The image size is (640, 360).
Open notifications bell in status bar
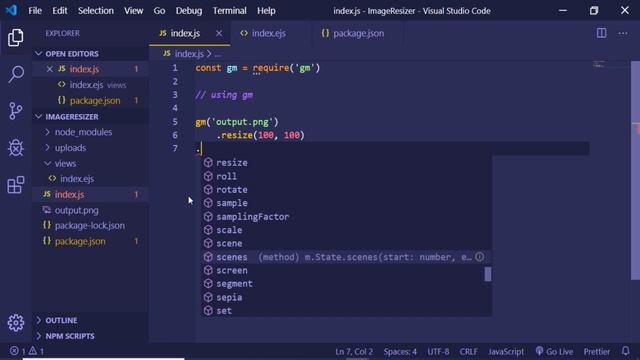pyautogui.click(x=625, y=351)
